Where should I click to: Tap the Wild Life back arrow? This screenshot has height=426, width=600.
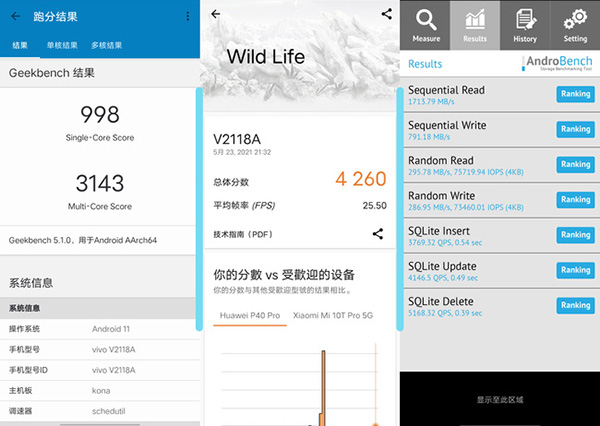point(216,15)
